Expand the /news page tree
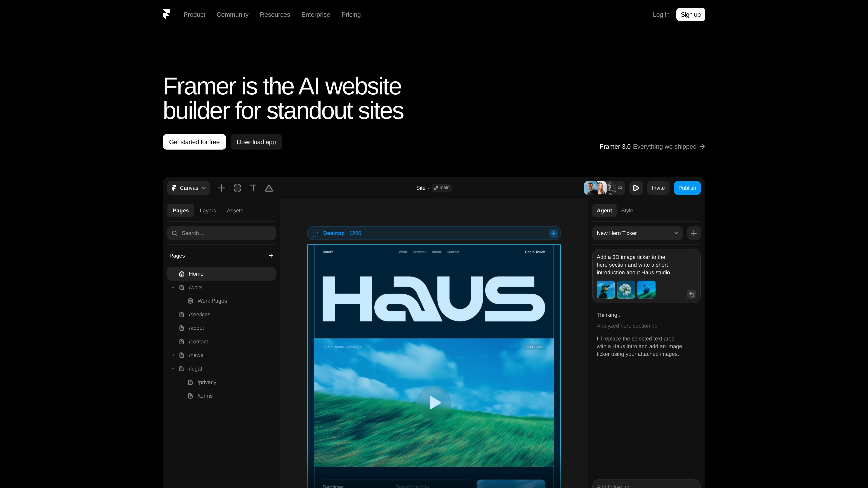Screen dimensions: 868x488 (x=173, y=355)
